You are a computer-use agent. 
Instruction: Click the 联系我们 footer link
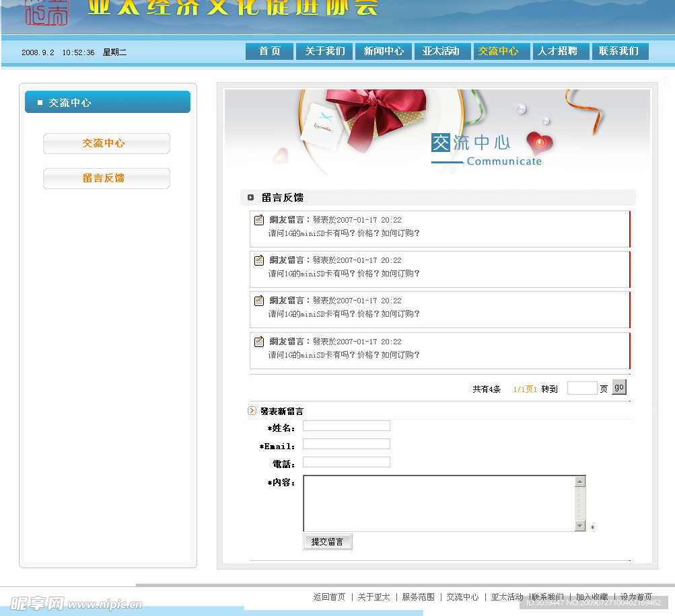pyautogui.click(x=548, y=597)
